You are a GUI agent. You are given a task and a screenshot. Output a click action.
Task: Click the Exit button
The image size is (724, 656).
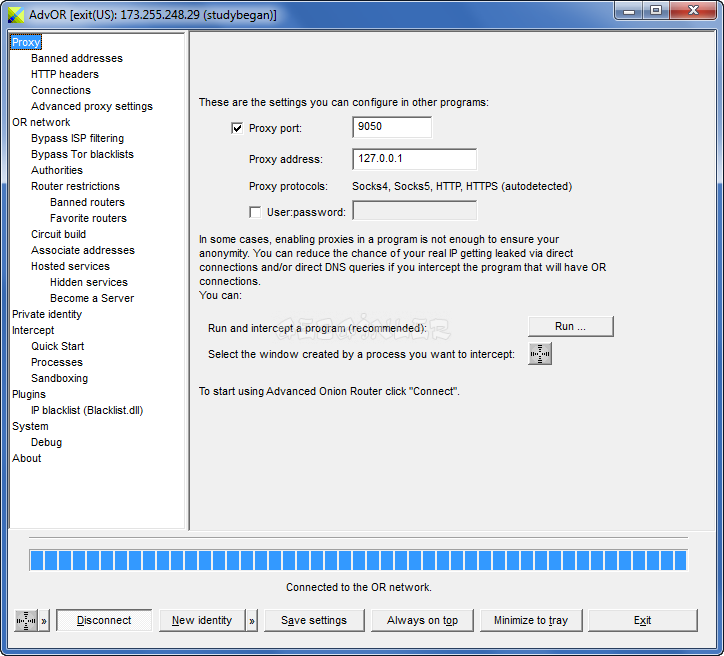pyautogui.click(x=642, y=620)
